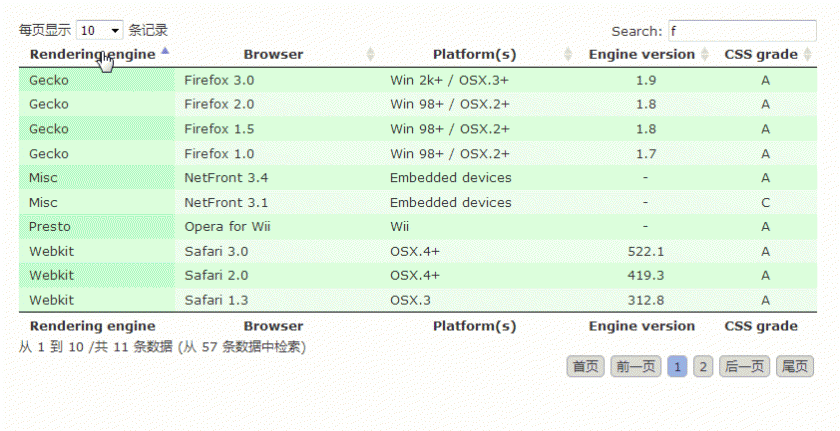
Task: Select page 1 in pagination
Action: (677, 367)
